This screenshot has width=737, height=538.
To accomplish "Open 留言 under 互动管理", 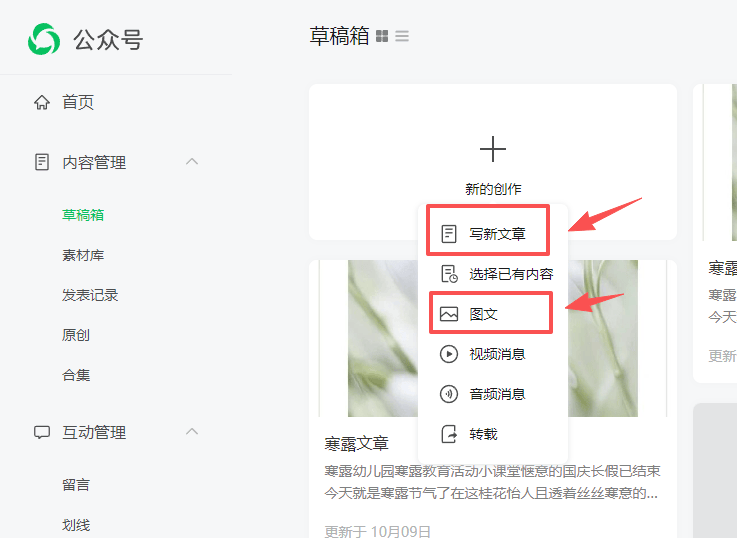I will coord(76,485).
